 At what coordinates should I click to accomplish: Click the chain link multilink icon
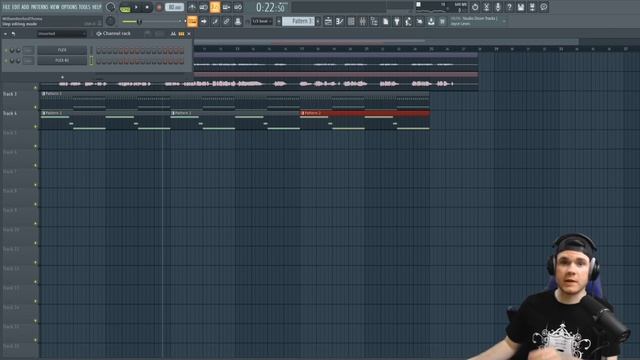227,21
